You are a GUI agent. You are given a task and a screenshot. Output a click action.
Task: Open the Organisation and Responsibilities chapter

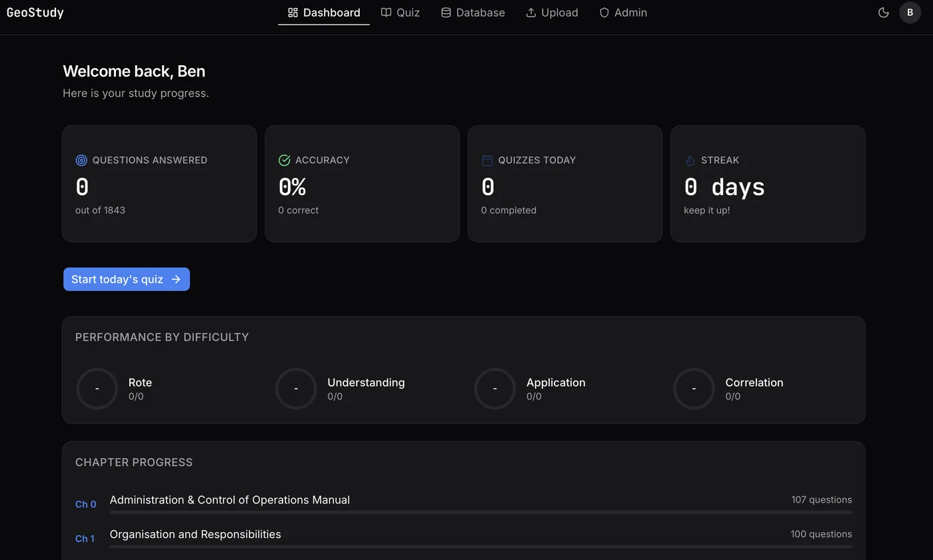click(x=195, y=535)
